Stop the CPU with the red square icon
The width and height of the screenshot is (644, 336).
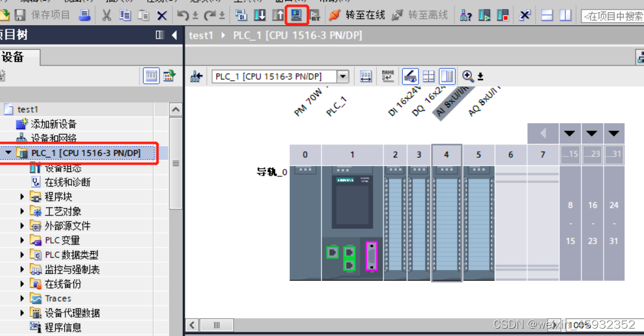coord(503,16)
